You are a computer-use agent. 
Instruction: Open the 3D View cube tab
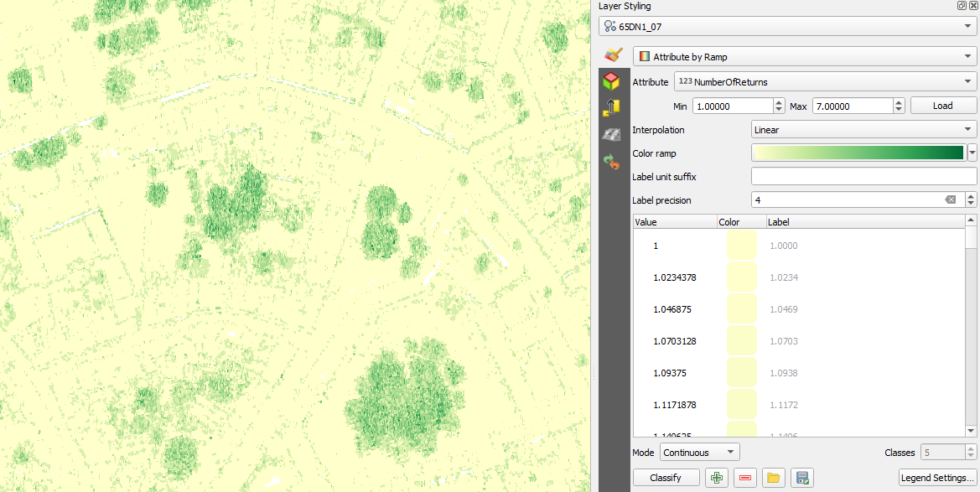[x=610, y=81]
